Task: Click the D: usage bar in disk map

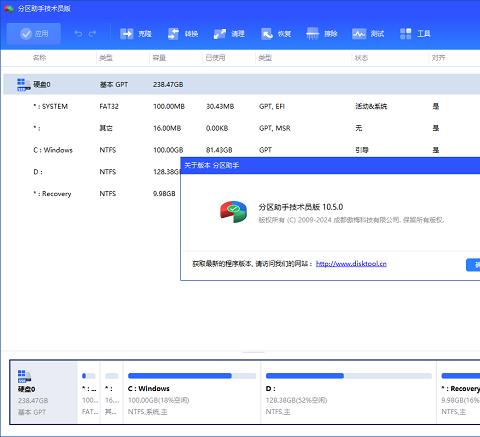Action: coord(349,376)
